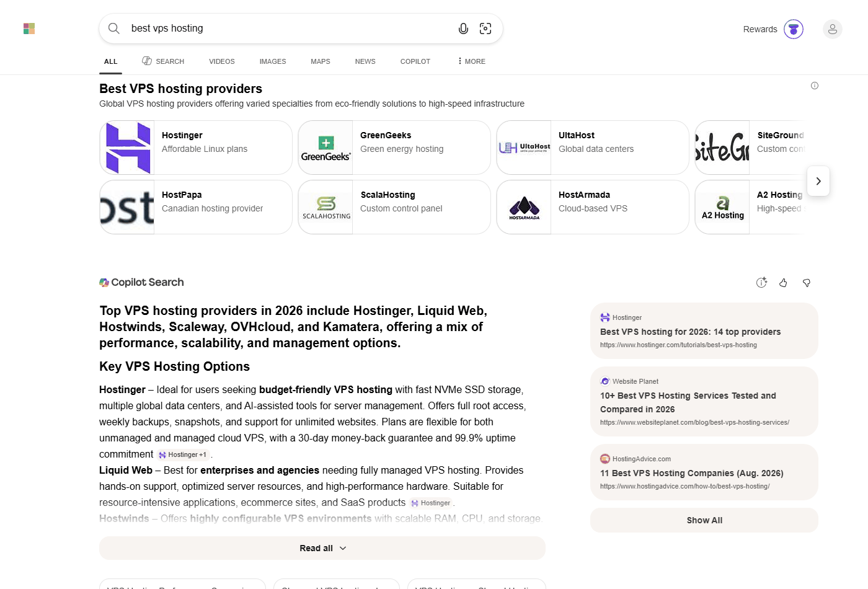
Task: Click the UltaHost logo thumbnail
Action: click(524, 148)
